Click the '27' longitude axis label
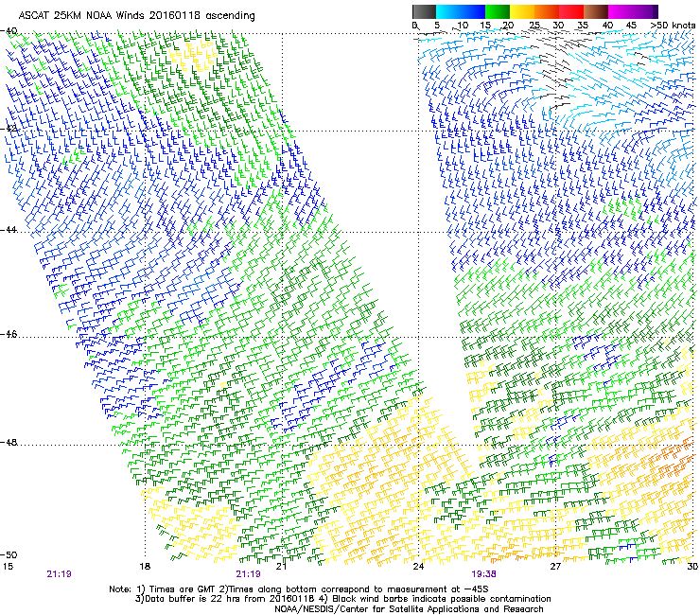 pyautogui.click(x=555, y=567)
